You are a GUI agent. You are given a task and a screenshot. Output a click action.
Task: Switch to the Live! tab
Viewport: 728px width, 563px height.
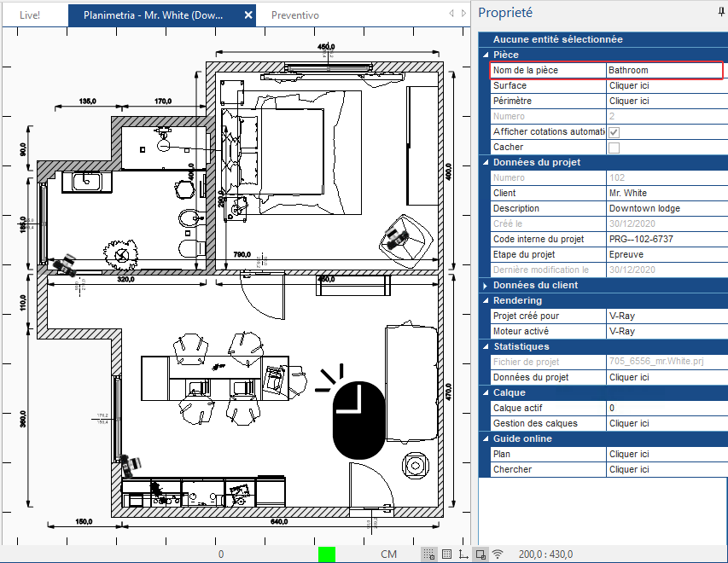[x=30, y=15]
